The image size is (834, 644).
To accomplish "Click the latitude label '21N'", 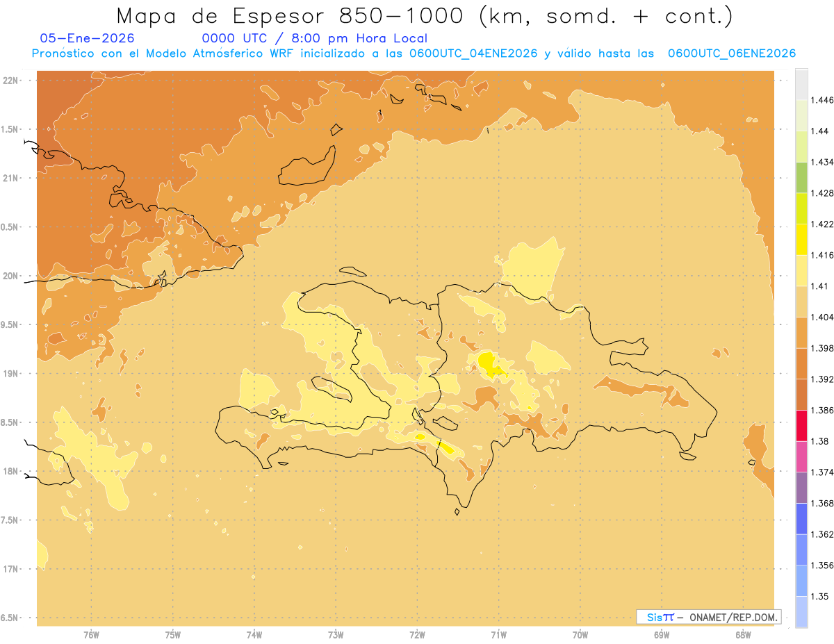I will coord(11,178).
